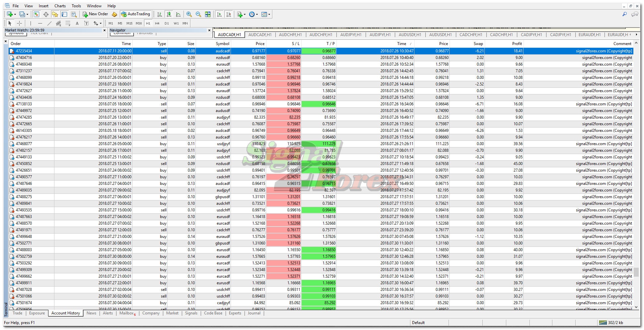Open the Timeframes dropdown arrow
This screenshot has width=644, height=330.
point(256,14)
